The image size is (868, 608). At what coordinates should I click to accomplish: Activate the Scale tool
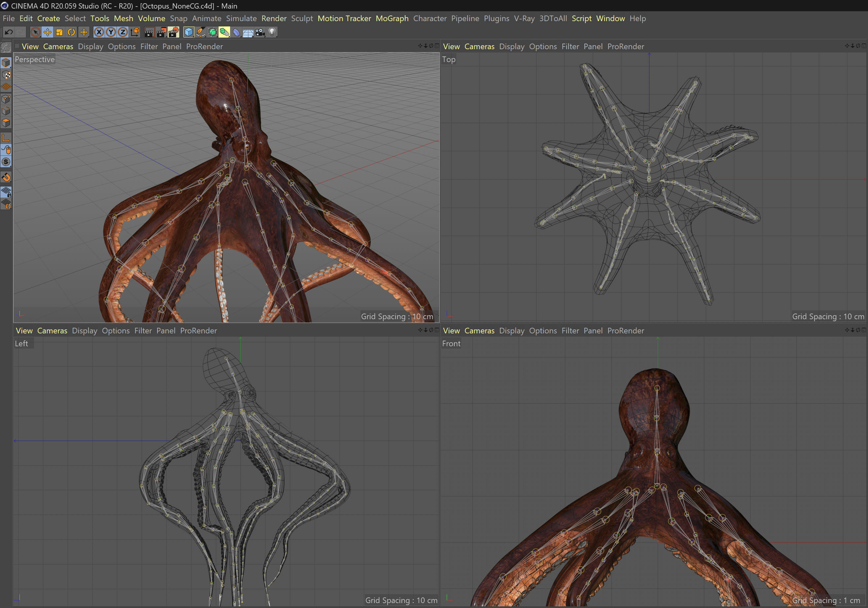point(59,32)
